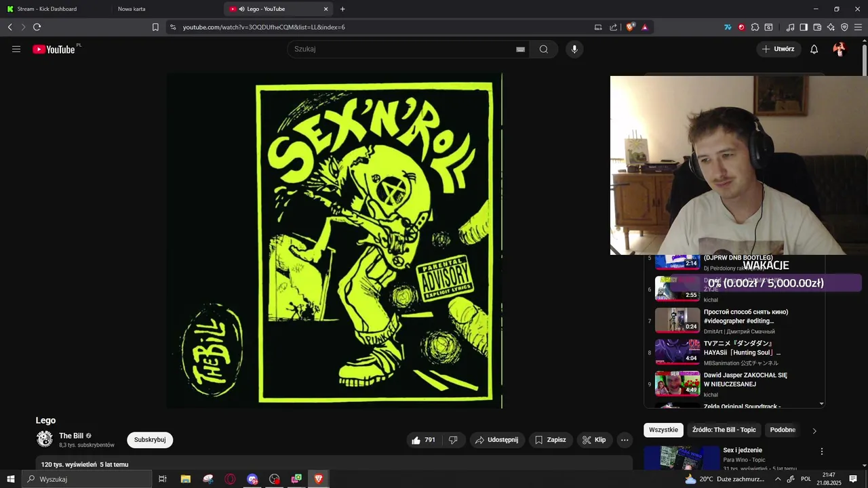
Task: Click the Subskrybuj button
Action: [x=150, y=440]
